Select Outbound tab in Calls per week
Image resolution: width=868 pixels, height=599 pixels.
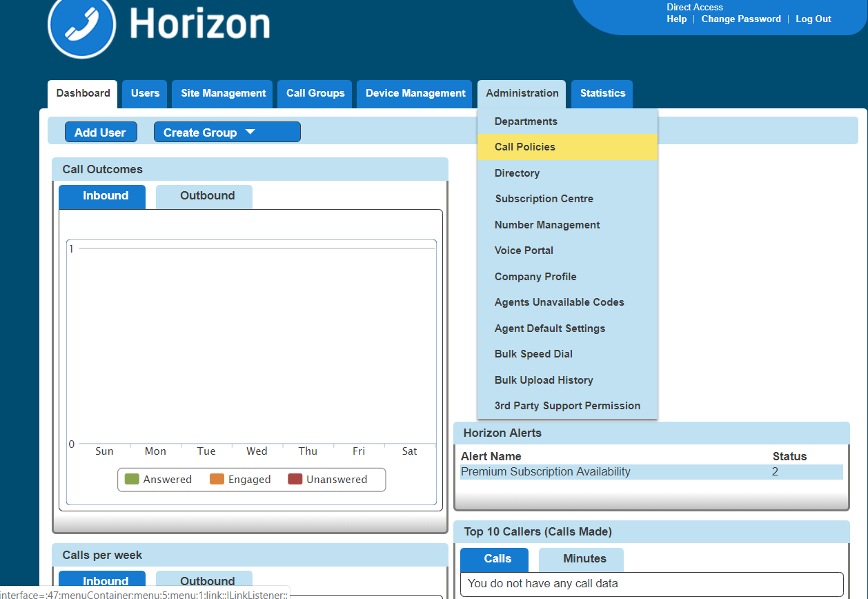(x=204, y=582)
